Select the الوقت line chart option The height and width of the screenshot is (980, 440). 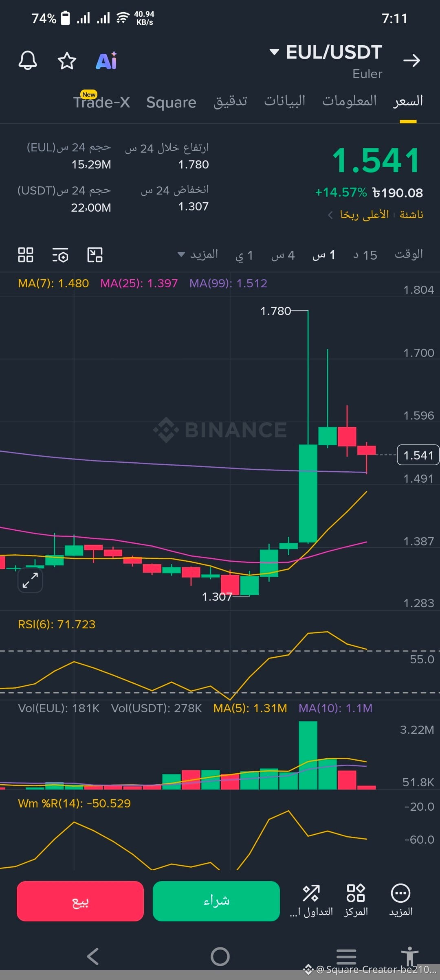(409, 254)
